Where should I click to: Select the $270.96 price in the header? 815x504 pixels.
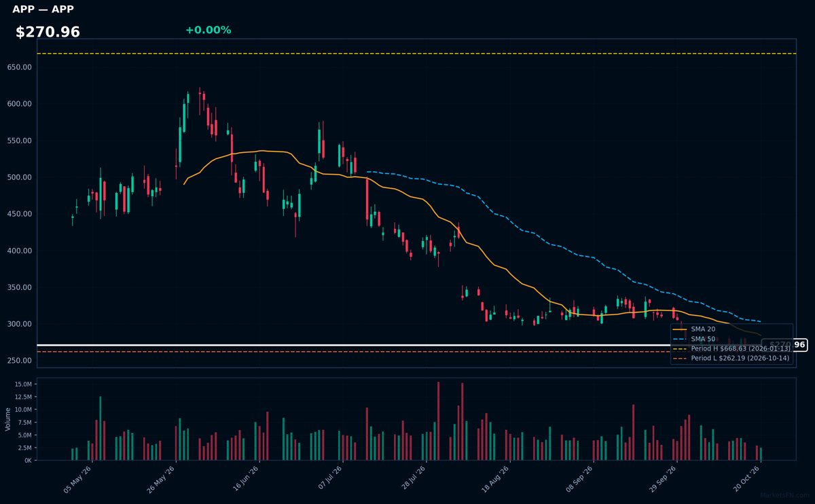click(x=48, y=32)
